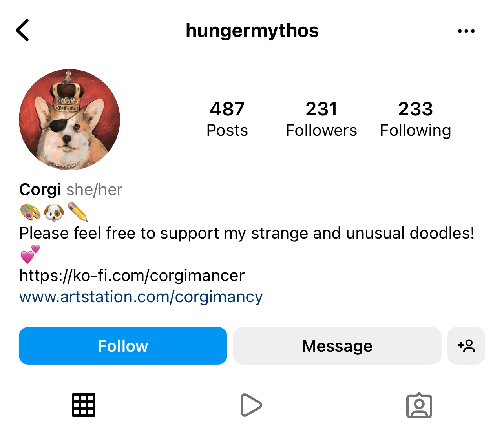504x429 pixels.
Task: Open the artstation.com/corgimancy link
Action: [141, 297]
